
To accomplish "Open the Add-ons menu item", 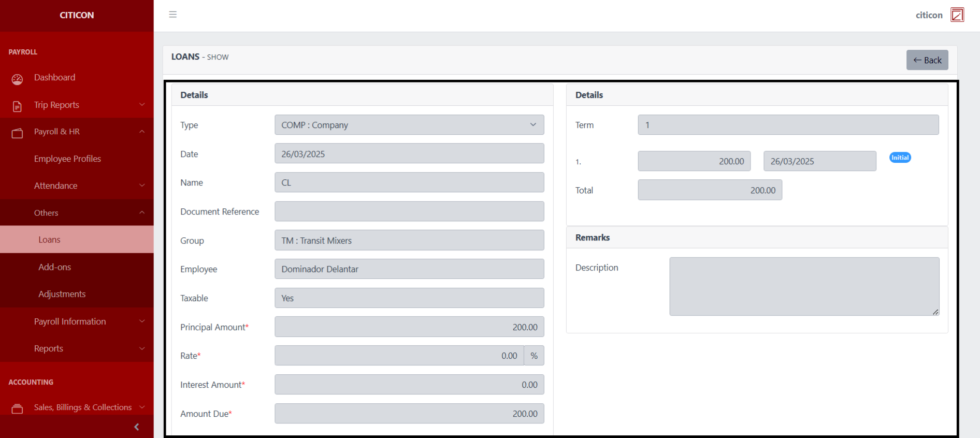I will click(x=55, y=267).
